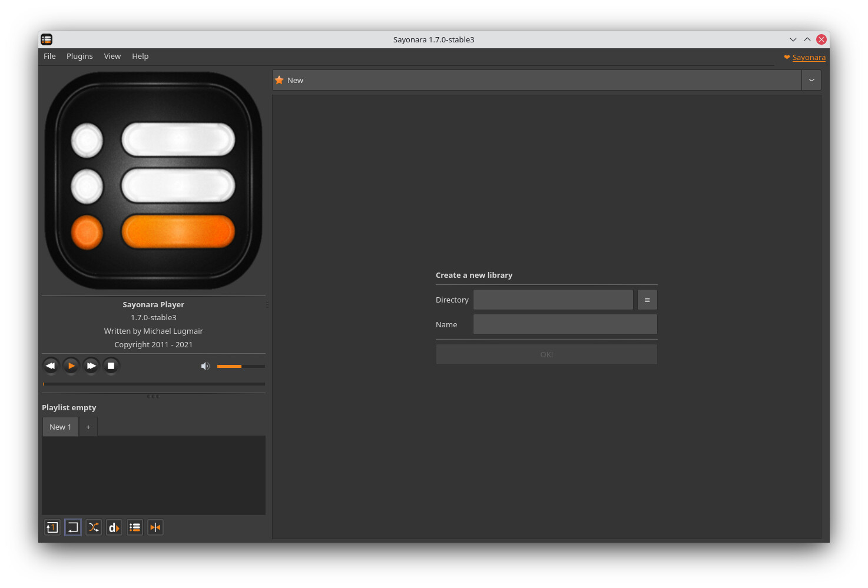The height and width of the screenshot is (588, 868).
Task: Click the 'Playlist empty' label
Action: (x=69, y=407)
